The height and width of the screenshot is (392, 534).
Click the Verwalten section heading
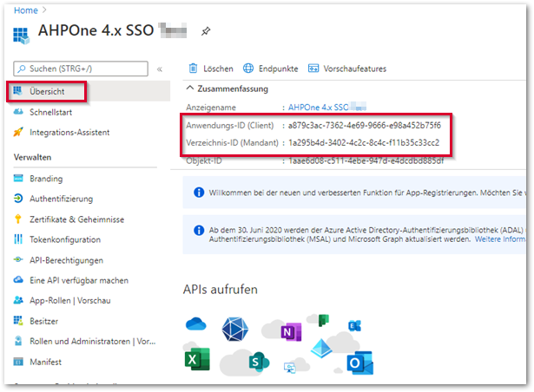tap(32, 158)
